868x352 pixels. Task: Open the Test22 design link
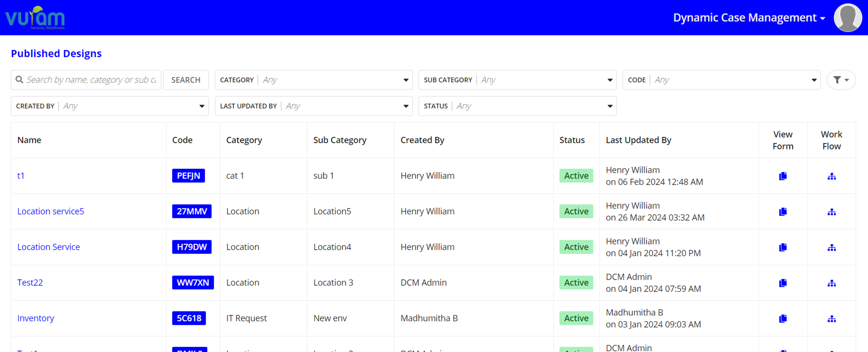(x=30, y=283)
